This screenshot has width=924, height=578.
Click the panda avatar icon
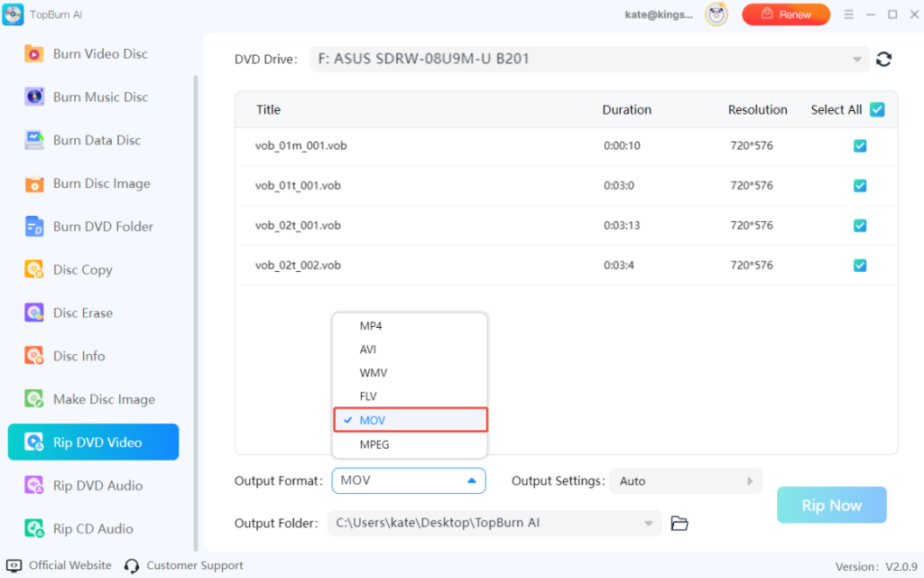point(716,14)
